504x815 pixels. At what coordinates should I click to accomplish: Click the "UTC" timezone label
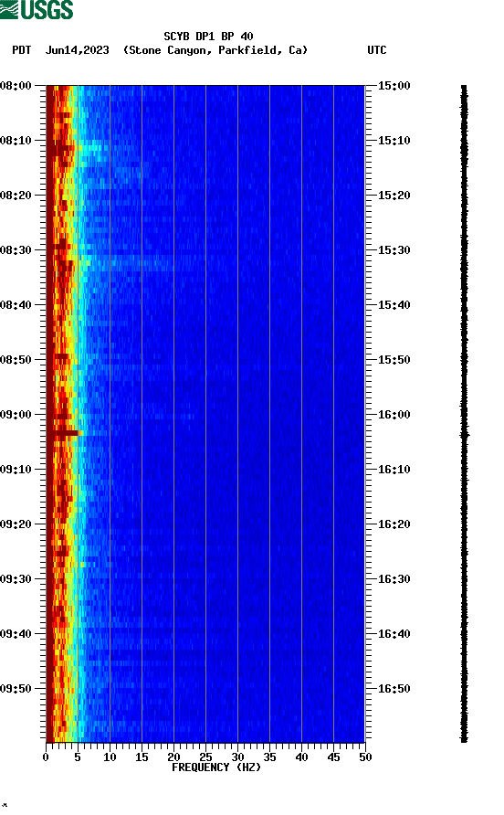377,50
